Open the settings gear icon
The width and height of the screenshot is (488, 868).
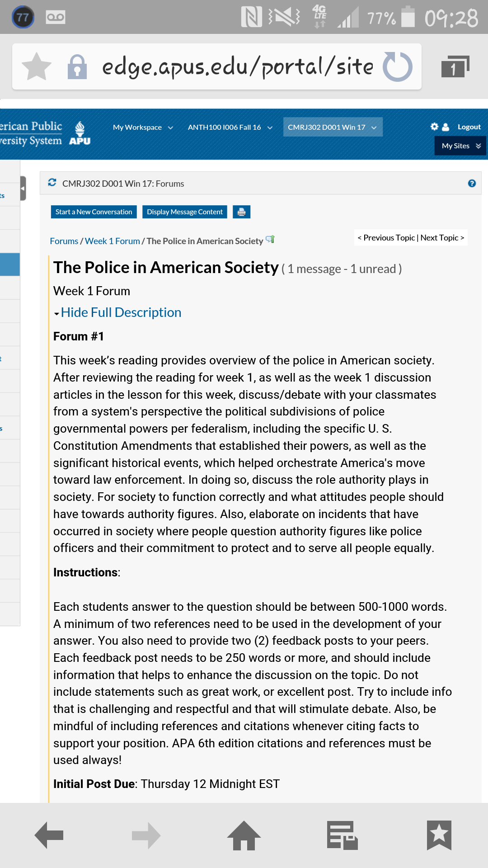434,127
